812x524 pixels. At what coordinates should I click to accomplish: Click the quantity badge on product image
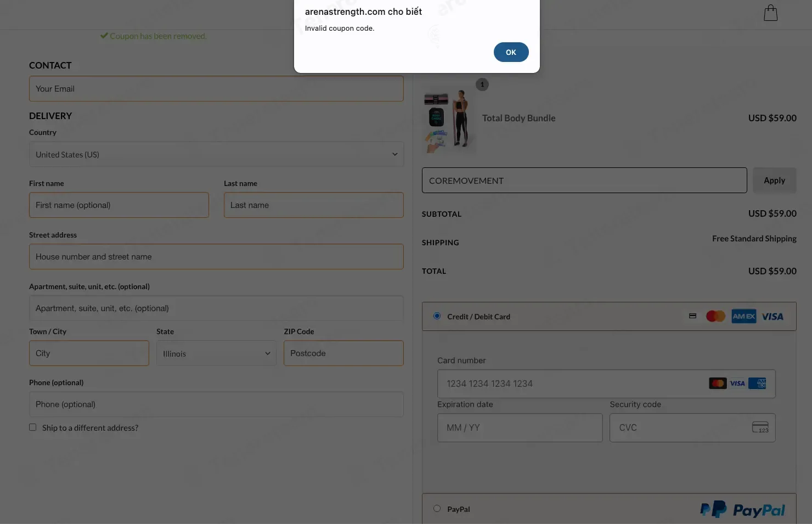click(x=482, y=84)
